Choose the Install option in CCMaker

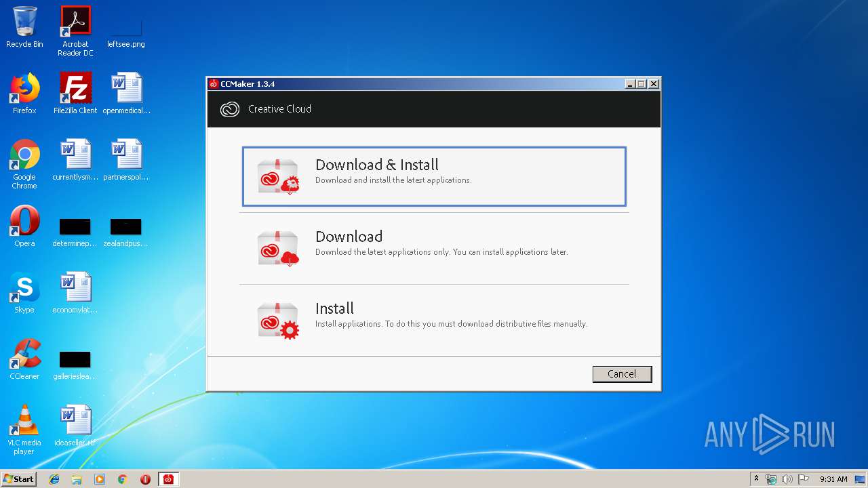tap(434, 320)
